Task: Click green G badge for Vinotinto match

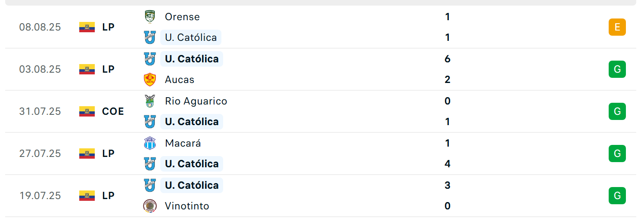Action: point(617,196)
